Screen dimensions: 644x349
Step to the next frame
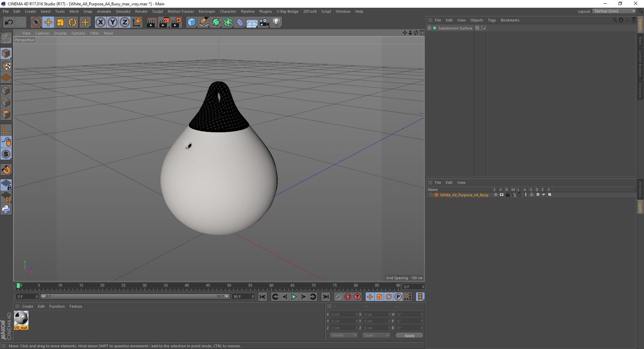pos(303,297)
